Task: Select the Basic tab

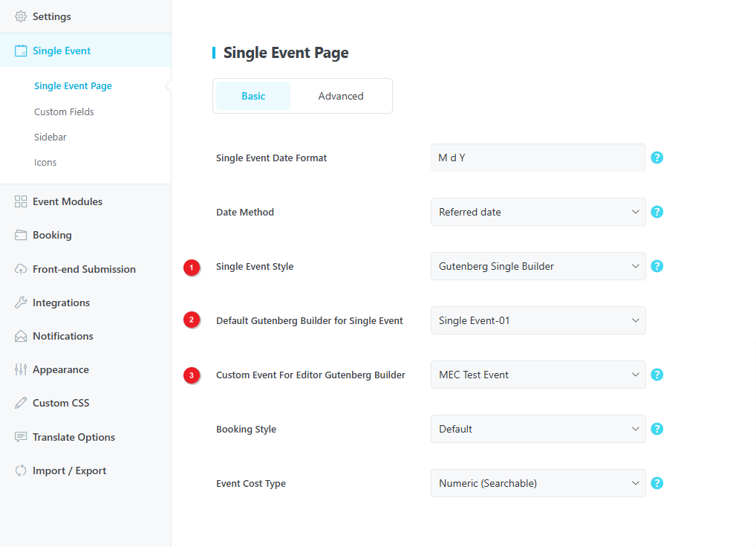Action: click(x=252, y=96)
